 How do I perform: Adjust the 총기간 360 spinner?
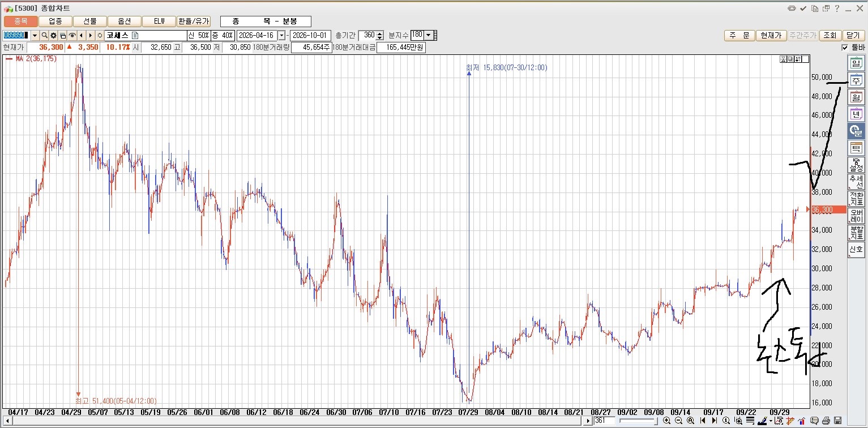pyautogui.click(x=380, y=35)
